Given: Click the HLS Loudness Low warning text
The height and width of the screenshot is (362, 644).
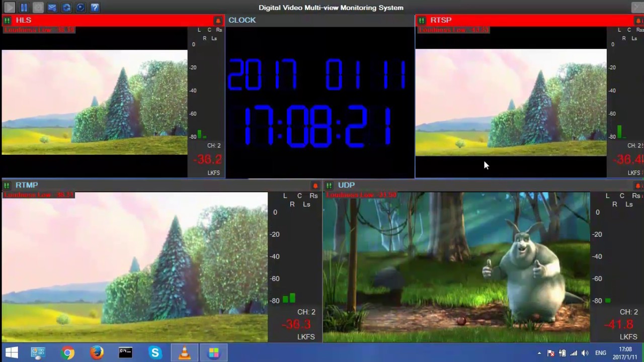Looking at the screenshot, I should (39, 30).
